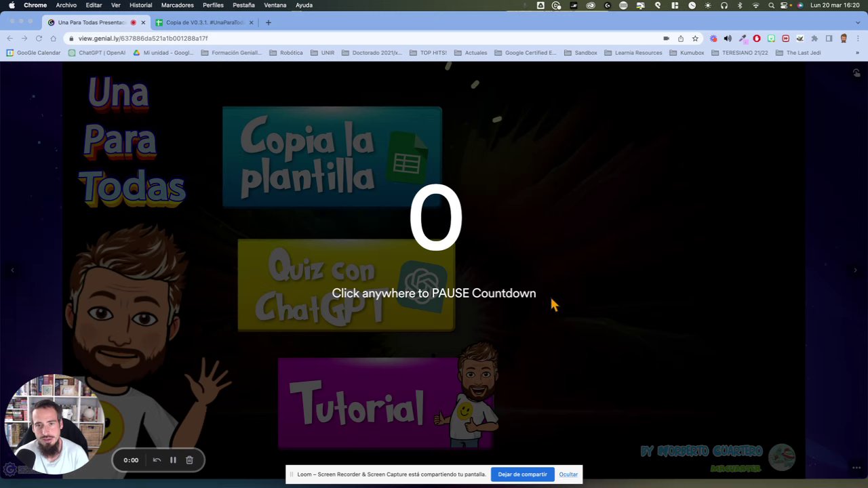
Task: Open Spotlight search in menu bar
Action: (771, 5)
